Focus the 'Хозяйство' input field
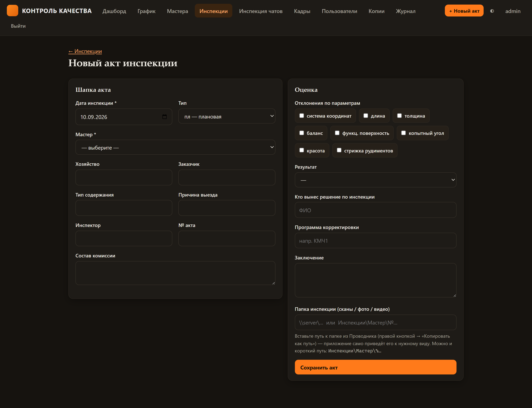 coord(124,177)
